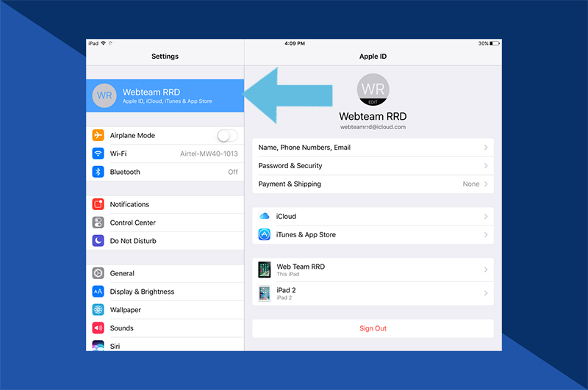This screenshot has width=588, height=390.
Task: Tap the App Store icon beside iTunes
Action: (265, 234)
